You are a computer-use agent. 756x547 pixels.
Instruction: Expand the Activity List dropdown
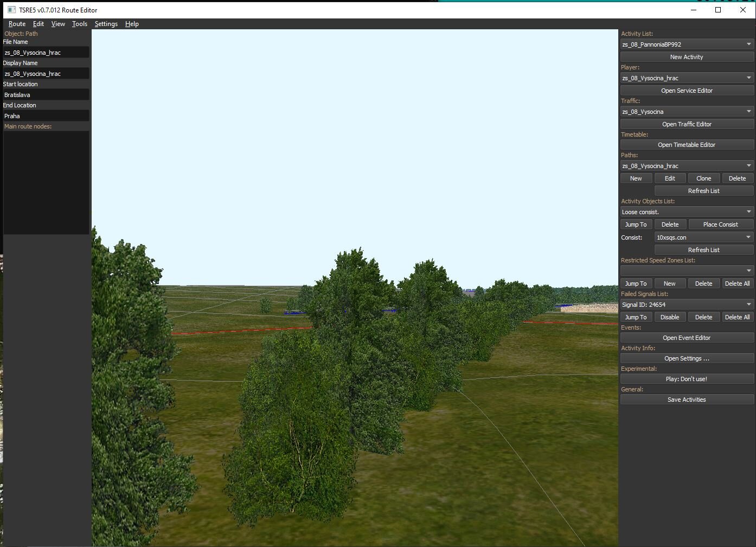tap(687, 44)
